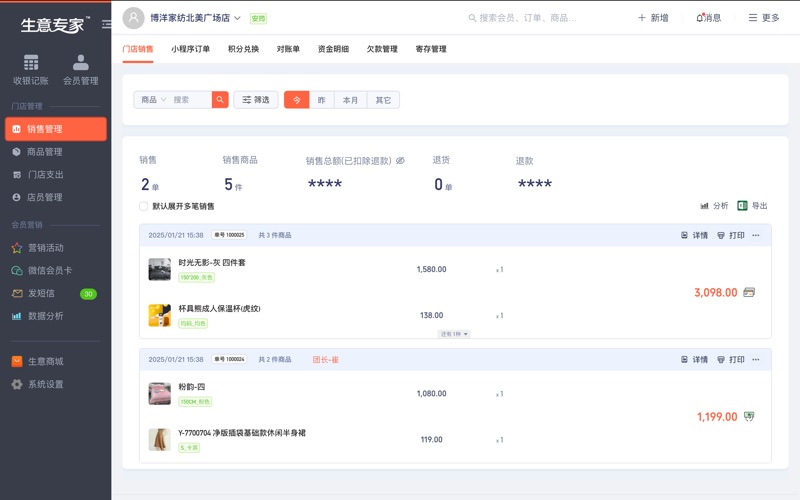The image size is (800, 500).
Task: Open 详情 for order 1000024
Action: [694, 360]
